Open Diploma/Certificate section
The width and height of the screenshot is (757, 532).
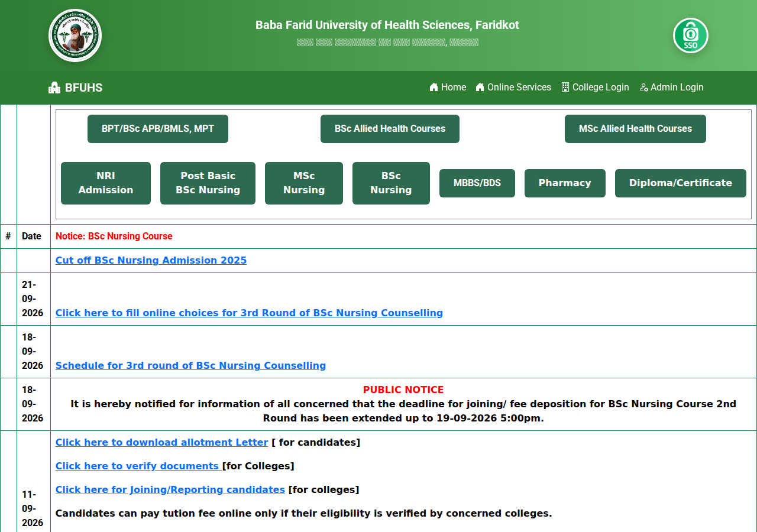[681, 183]
